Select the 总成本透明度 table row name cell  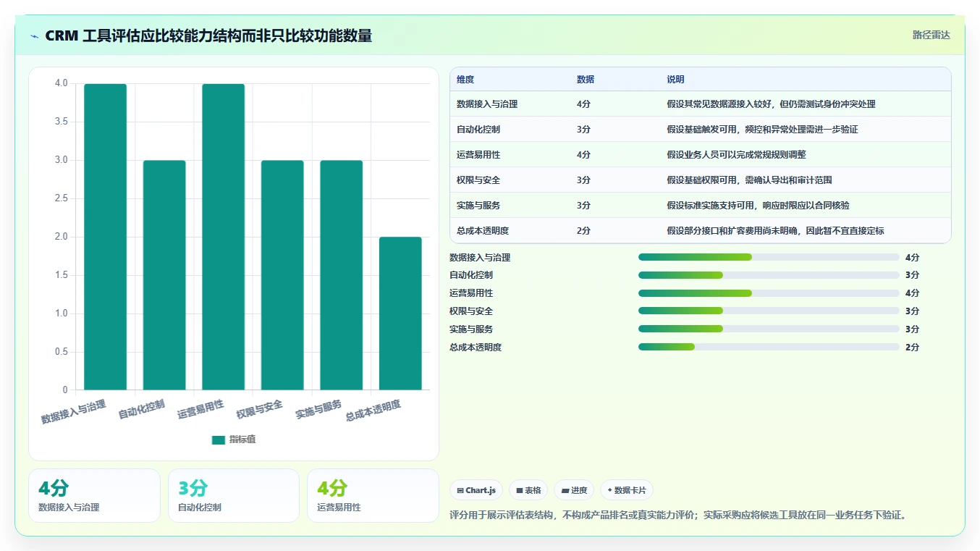(483, 231)
